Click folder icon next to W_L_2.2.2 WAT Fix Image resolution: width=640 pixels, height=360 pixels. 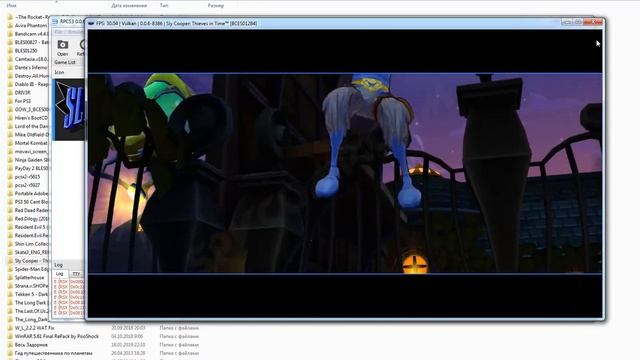click(10, 328)
